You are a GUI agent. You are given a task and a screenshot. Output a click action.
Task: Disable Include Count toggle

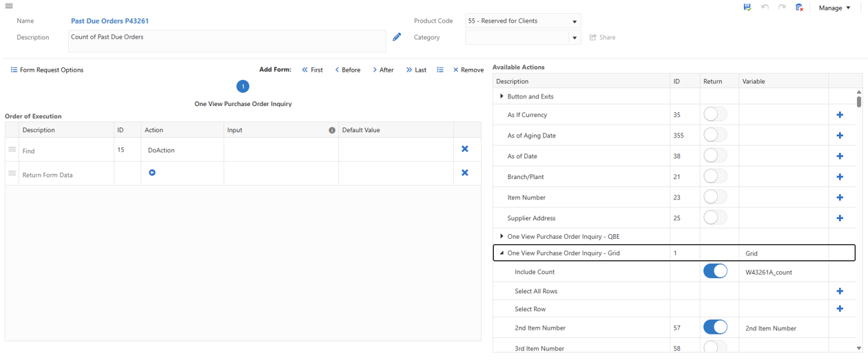click(715, 271)
